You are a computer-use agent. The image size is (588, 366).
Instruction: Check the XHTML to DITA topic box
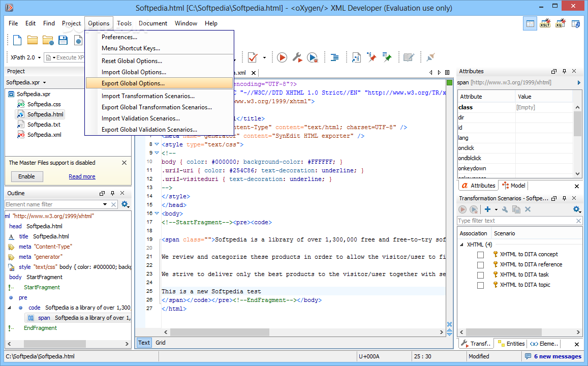[x=480, y=285]
